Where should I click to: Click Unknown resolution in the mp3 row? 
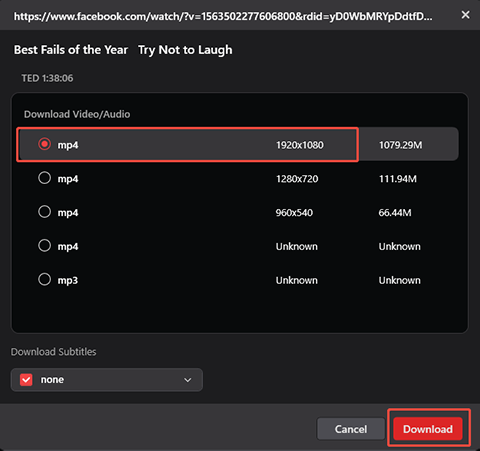(x=297, y=280)
